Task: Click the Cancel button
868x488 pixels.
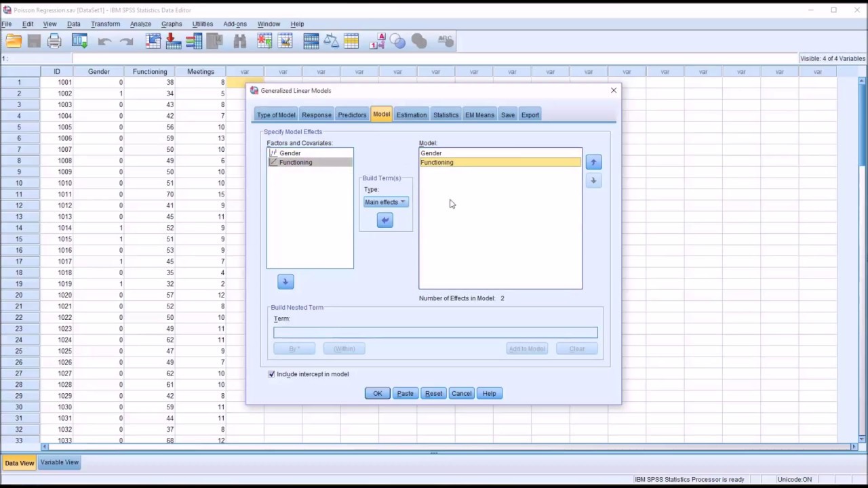Action: click(461, 393)
